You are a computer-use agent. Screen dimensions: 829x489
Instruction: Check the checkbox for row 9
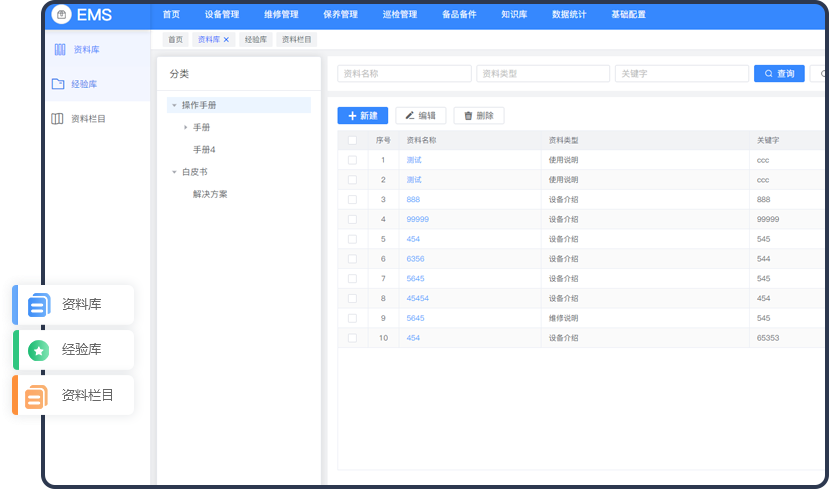[x=352, y=318]
